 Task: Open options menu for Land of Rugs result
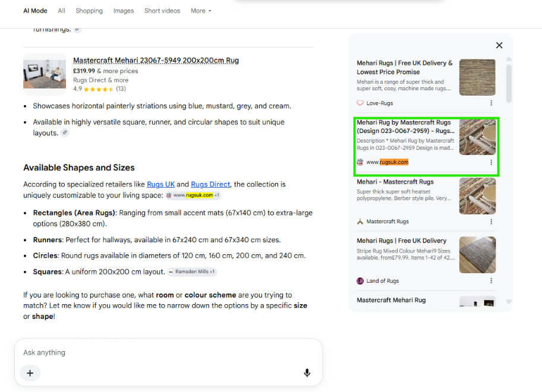(x=491, y=281)
